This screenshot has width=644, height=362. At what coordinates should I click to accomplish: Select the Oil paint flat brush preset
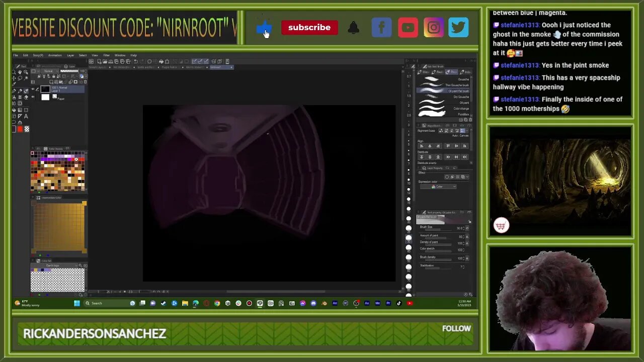tap(443, 91)
